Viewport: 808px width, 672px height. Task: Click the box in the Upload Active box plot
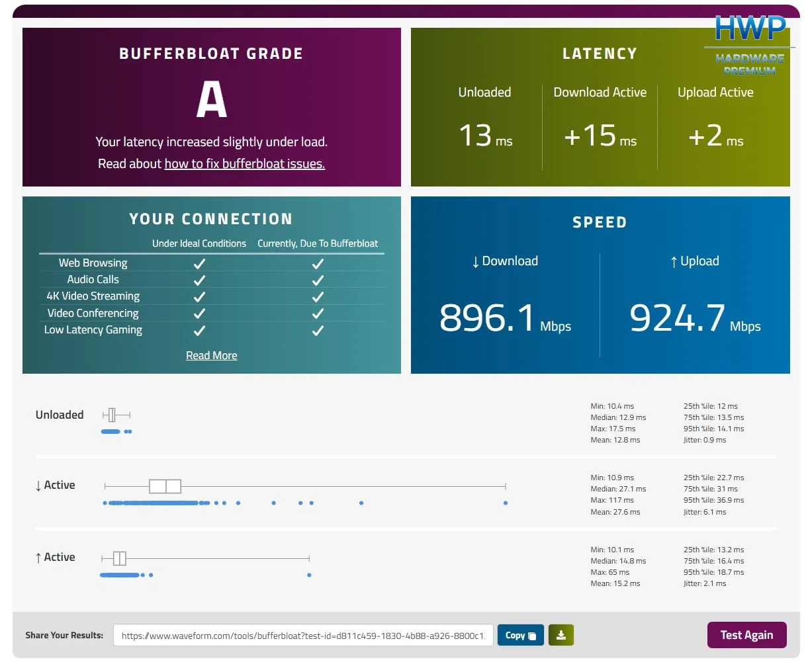click(120, 558)
